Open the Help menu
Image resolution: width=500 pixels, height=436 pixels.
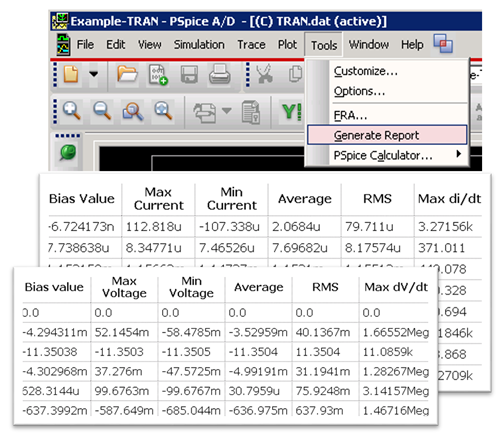pos(412,45)
